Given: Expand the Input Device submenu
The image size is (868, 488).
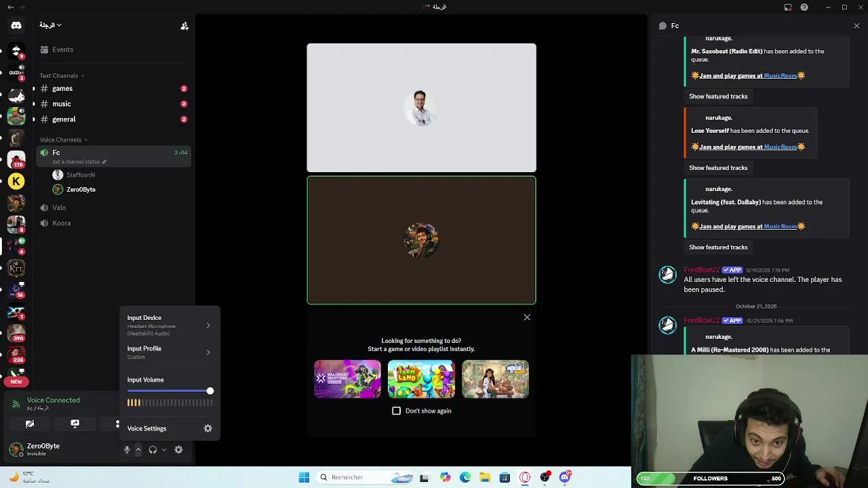Looking at the screenshot, I should point(169,325).
